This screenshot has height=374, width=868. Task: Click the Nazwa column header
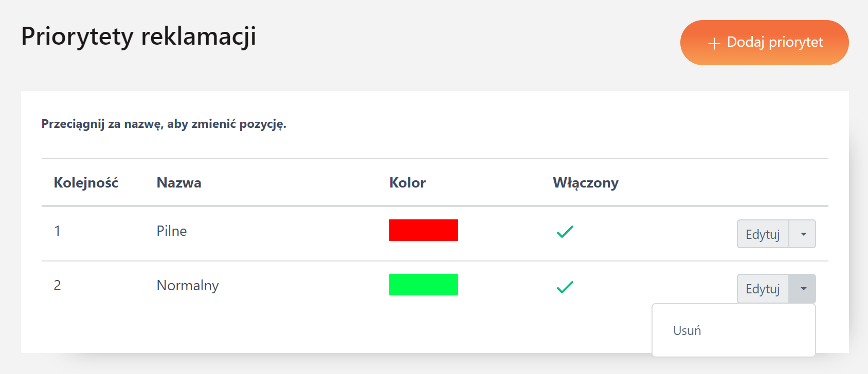pyautogui.click(x=179, y=183)
